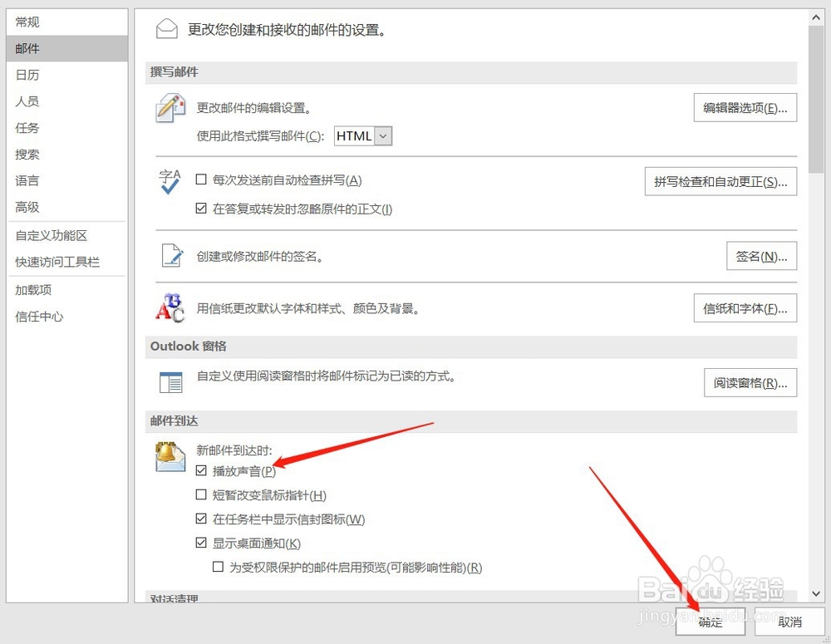Open the 阅读窗格 button
The height and width of the screenshot is (644, 831).
click(750, 383)
